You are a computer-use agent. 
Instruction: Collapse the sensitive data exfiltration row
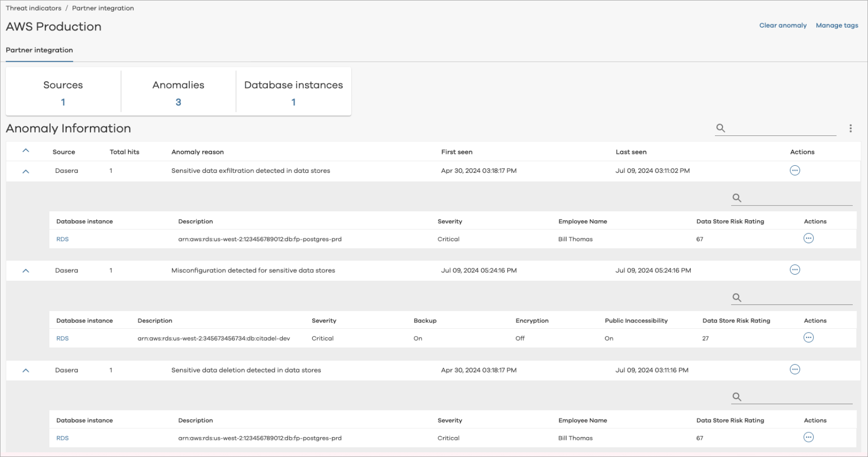[26, 171]
